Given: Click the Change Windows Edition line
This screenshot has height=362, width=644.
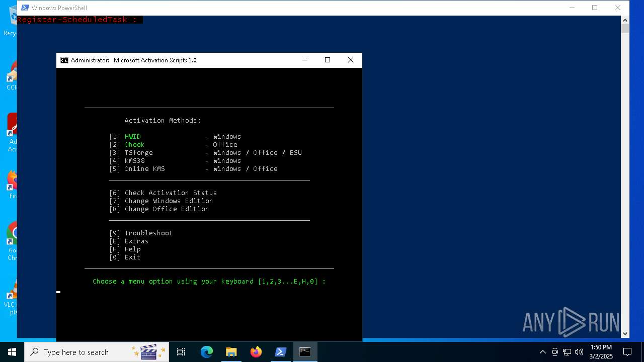Looking at the screenshot, I should (161, 201).
